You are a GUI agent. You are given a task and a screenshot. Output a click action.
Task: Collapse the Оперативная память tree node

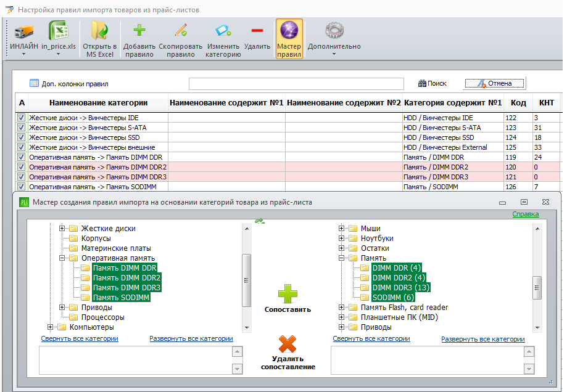pyautogui.click(x=62, y=258)
